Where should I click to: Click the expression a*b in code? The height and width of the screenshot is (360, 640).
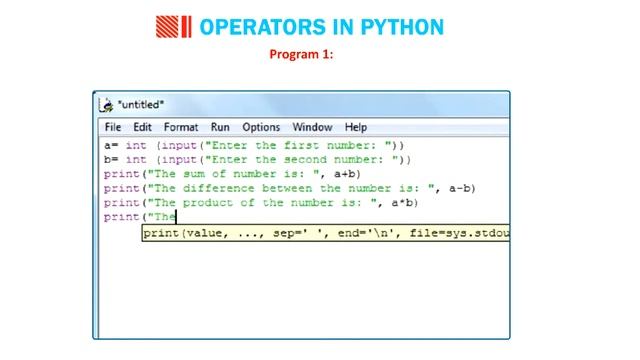point(402,203)
